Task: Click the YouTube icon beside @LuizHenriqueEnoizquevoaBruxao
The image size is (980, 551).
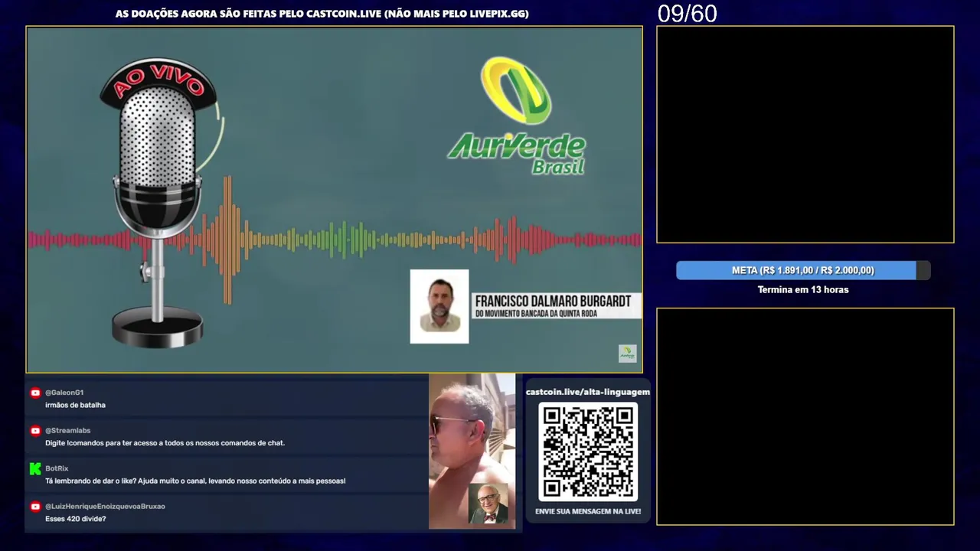Action: point(35,507)
